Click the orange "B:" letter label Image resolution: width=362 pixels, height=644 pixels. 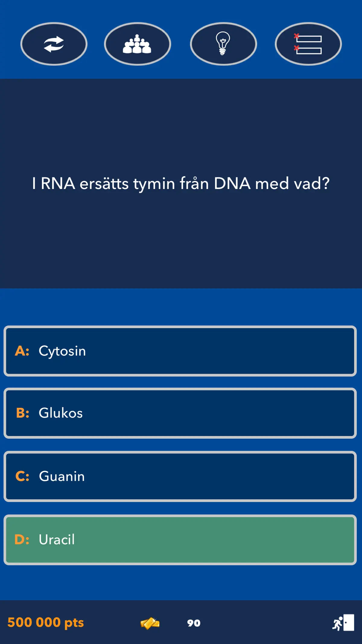click(23, 413)
